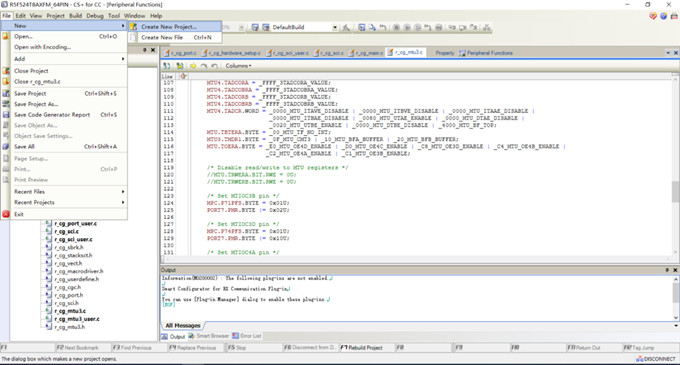680x365 pixels.
Task: Click the stop build hammer icon
Action: click(346, 27)
